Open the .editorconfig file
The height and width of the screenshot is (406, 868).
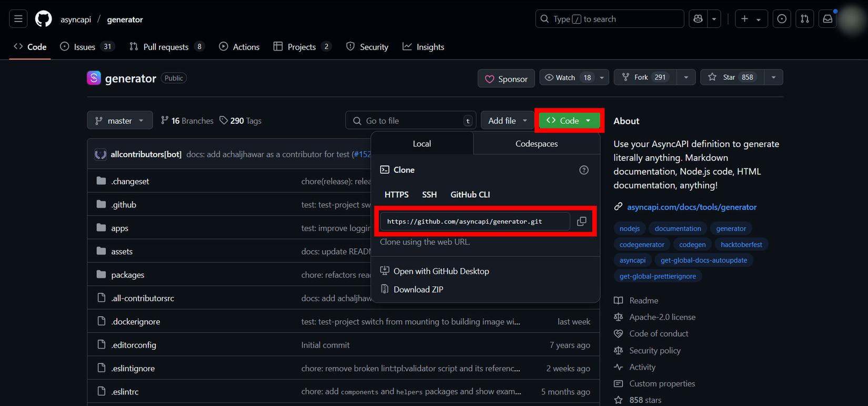click(134, 345)
